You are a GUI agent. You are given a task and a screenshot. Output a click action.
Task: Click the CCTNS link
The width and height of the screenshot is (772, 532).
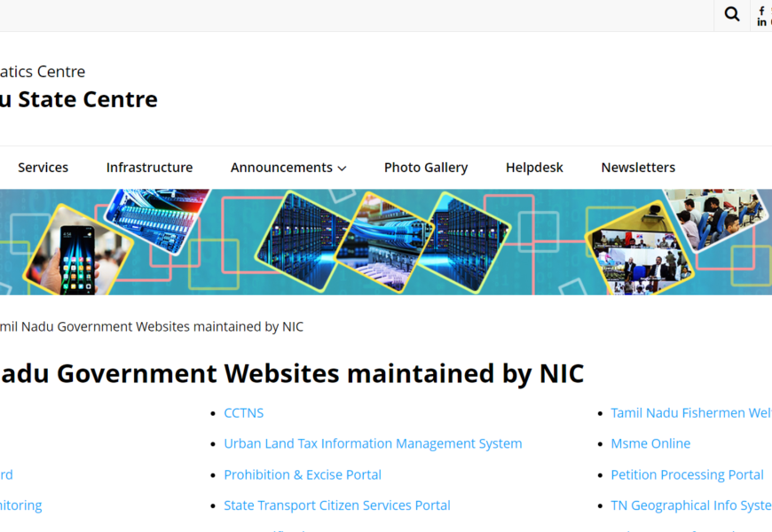(244, 413)
